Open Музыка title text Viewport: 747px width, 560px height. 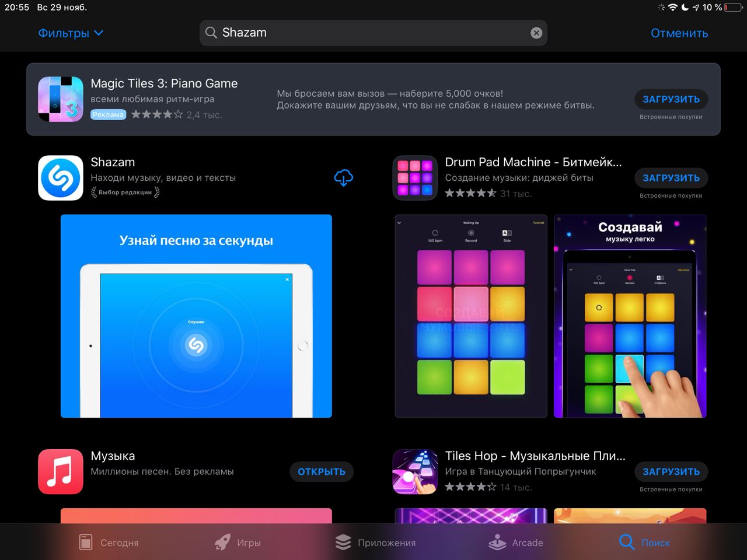pos(113,456)
